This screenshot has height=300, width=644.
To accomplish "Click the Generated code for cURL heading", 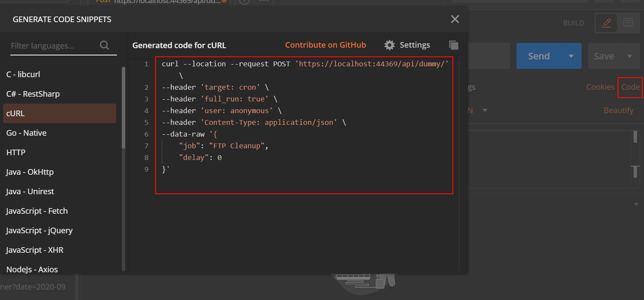I will coord(179,45).
